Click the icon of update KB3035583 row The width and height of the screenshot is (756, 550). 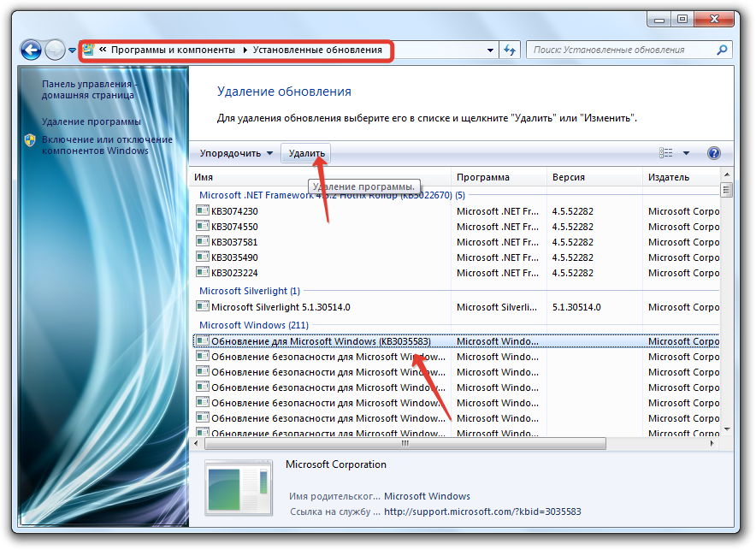[203, 340]
